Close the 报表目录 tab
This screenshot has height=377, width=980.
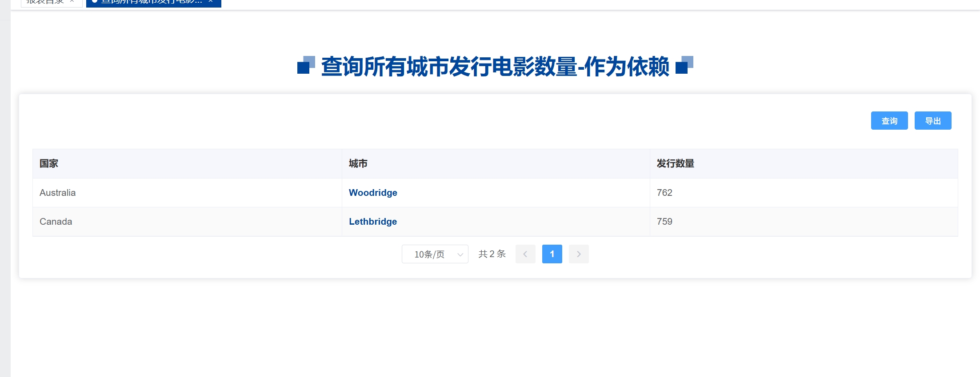(72, 1)
